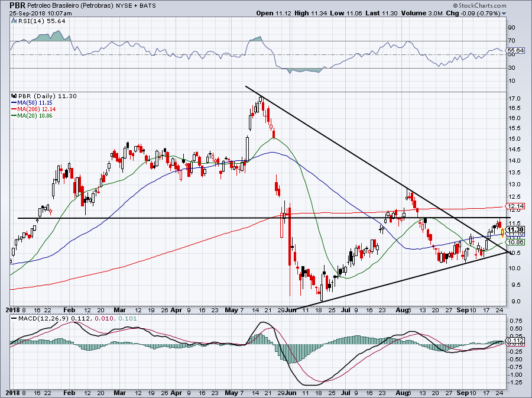This screenshot has height=398, width=532.
Task: Click the 11.30 last price tag on the axis
Action: click(515, 229)
